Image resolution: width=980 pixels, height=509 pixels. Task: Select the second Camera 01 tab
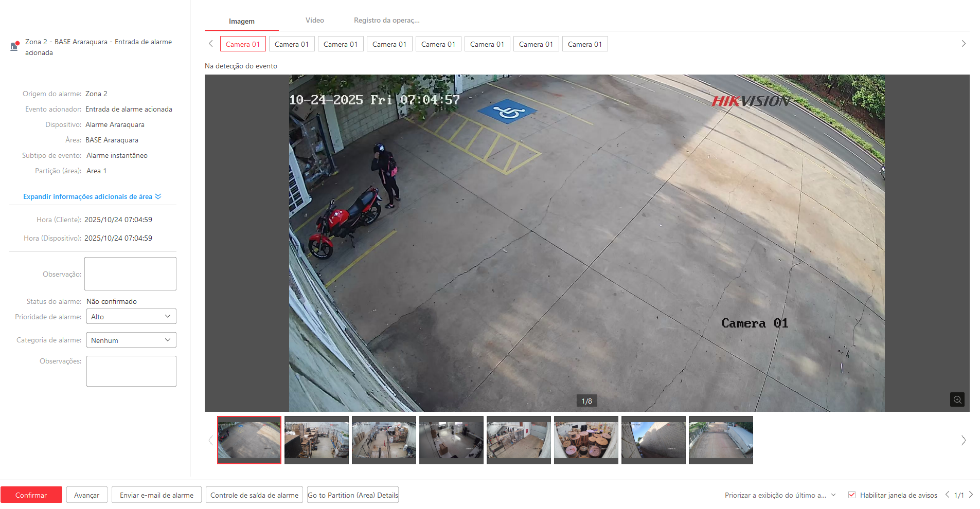[291, 44]
